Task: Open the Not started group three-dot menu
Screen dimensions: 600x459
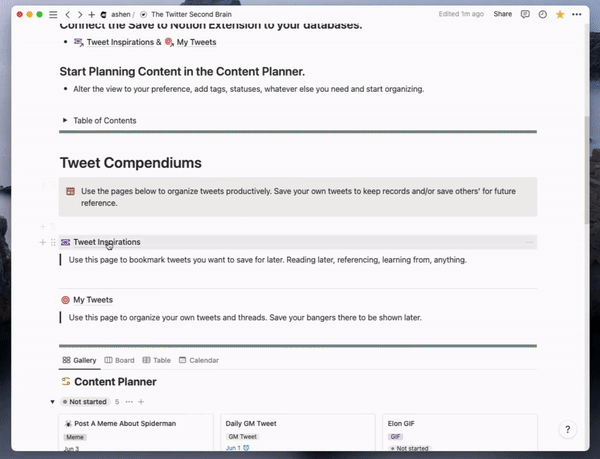Action: pos(129,402)
